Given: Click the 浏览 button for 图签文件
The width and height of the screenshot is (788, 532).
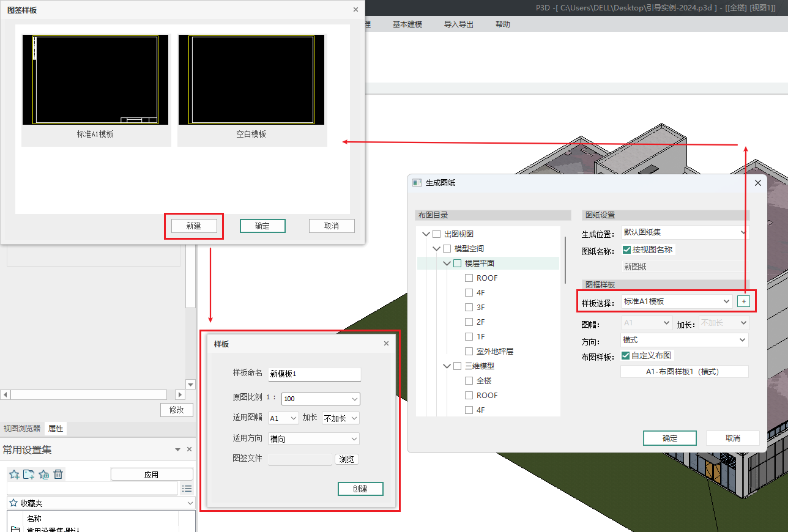Looking at the screenshot, I should coord(346,459).
